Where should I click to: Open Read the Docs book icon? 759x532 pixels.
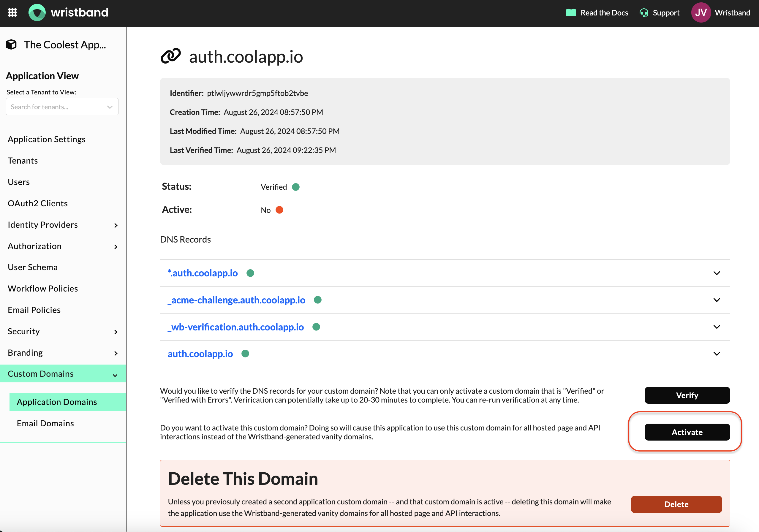coord(571,13)
